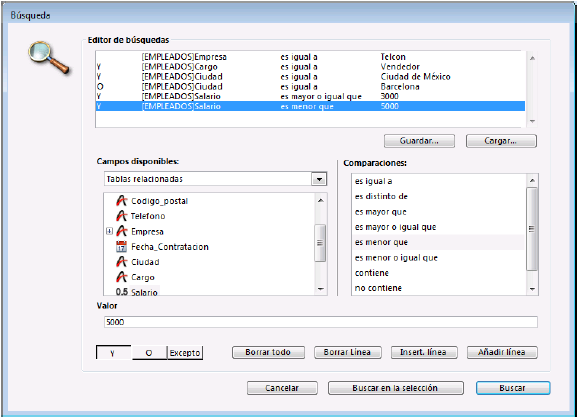Click the Buscar button
This screenshot has height=419, width=579.
(x=513, y=388)
